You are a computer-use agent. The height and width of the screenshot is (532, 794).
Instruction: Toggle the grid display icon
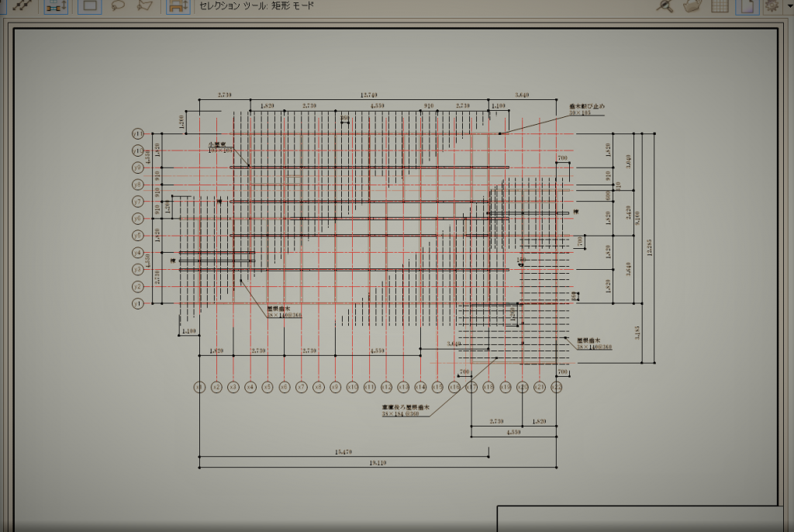click(720, 6)
